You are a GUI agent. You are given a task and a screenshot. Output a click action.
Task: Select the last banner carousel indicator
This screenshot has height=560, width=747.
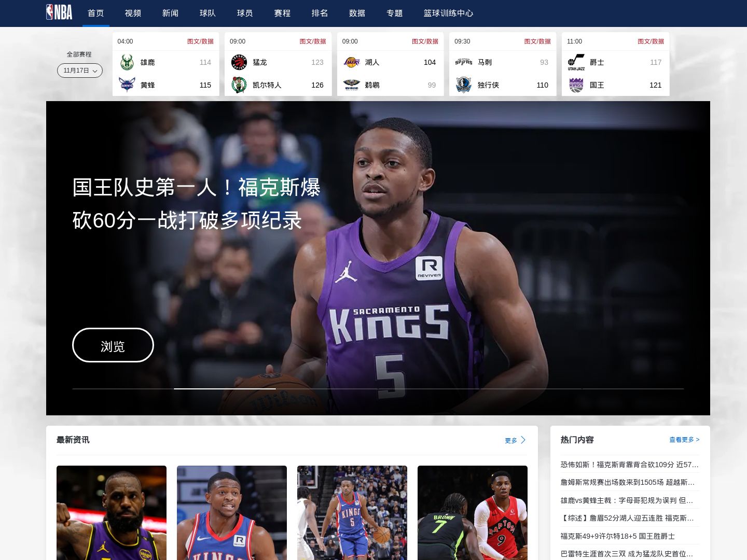(633, 388)
